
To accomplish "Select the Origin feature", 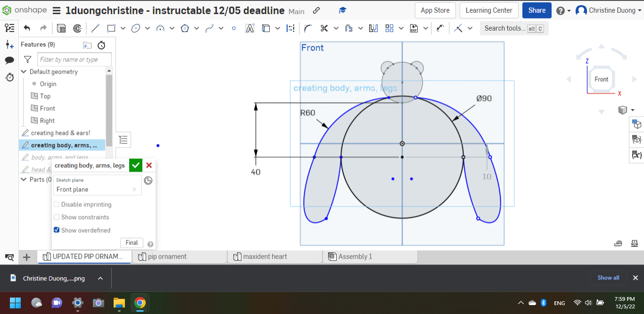I will (48, 84).
